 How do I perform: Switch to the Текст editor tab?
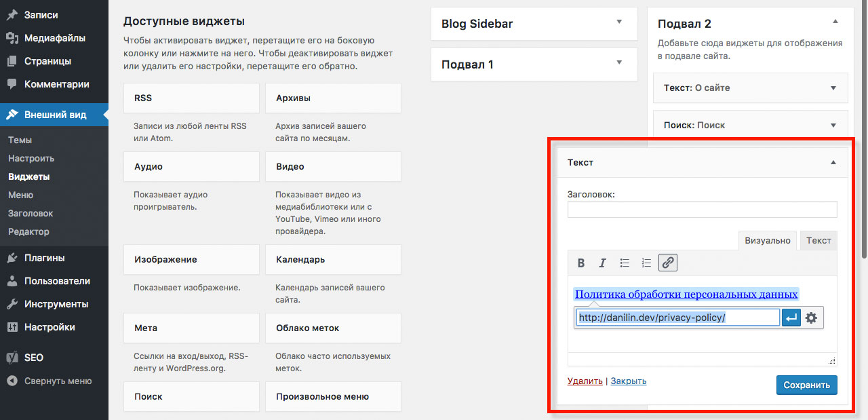[x=818, y=240]
